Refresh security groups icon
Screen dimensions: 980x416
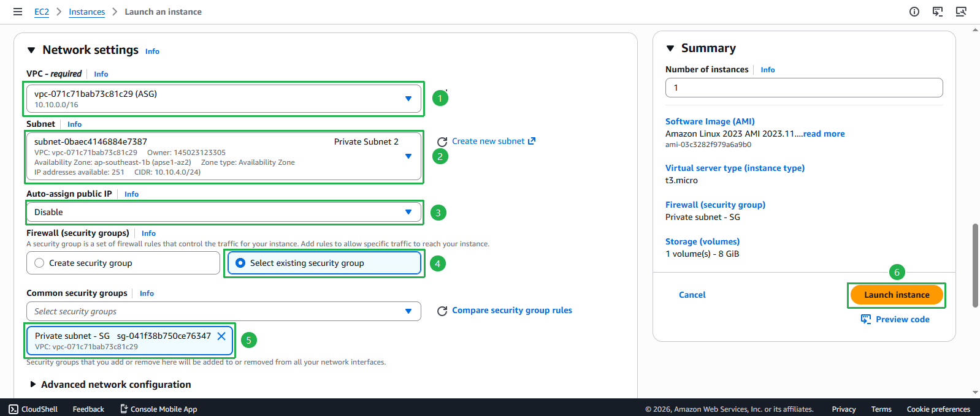[x=442, y=311]
